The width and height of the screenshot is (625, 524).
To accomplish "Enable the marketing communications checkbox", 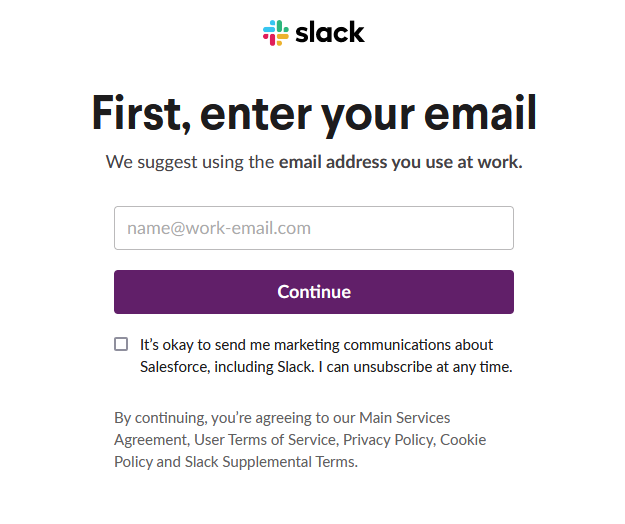I will 121,344.
